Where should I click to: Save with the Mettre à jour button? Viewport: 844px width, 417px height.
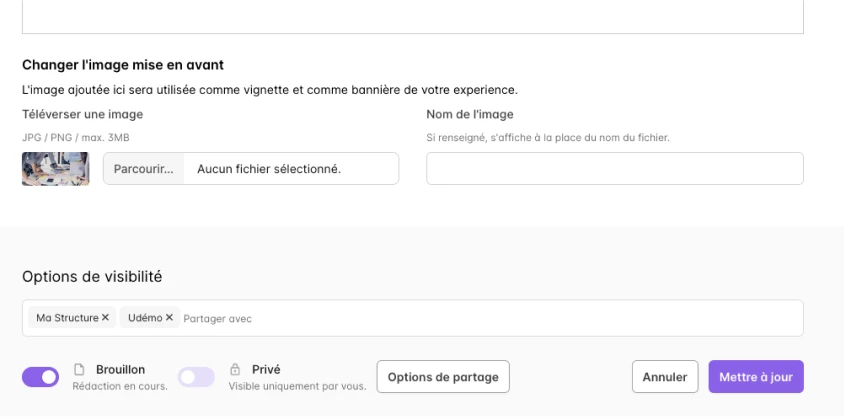[x=756, y=377]
